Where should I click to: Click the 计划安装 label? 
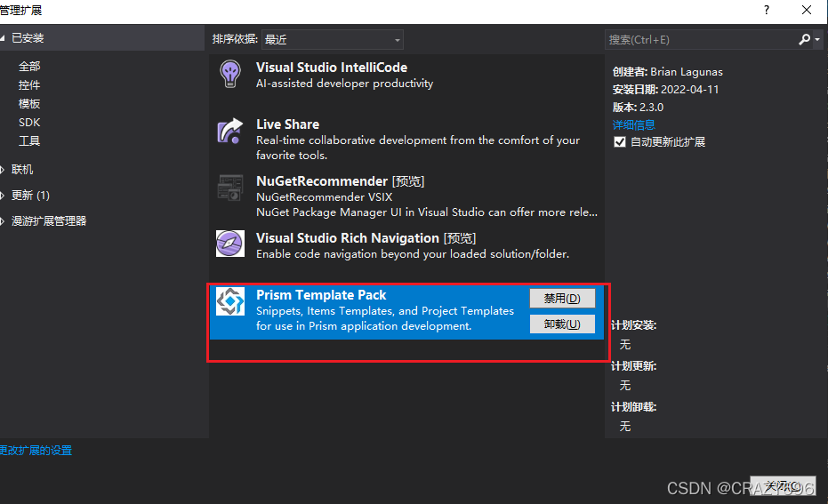coord(633,325)
